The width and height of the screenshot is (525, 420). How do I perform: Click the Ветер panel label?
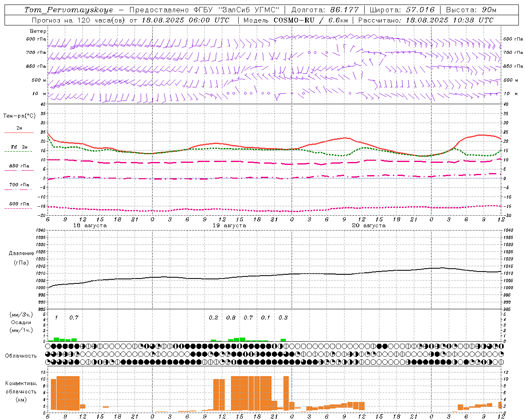point(38,31)
